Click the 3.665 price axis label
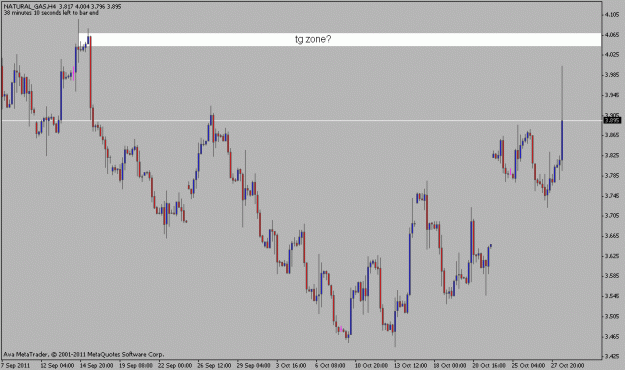Screen dimensions: 625x370 612,236
